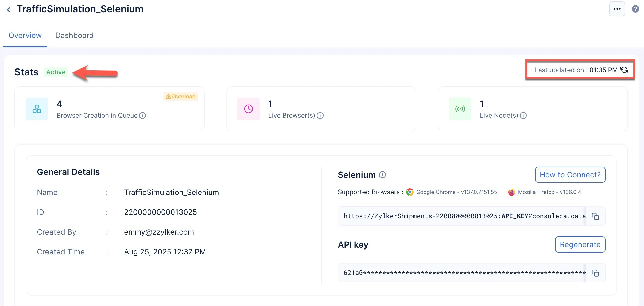Click the Active status badge

pyautogui.click(x=56, y=72)
